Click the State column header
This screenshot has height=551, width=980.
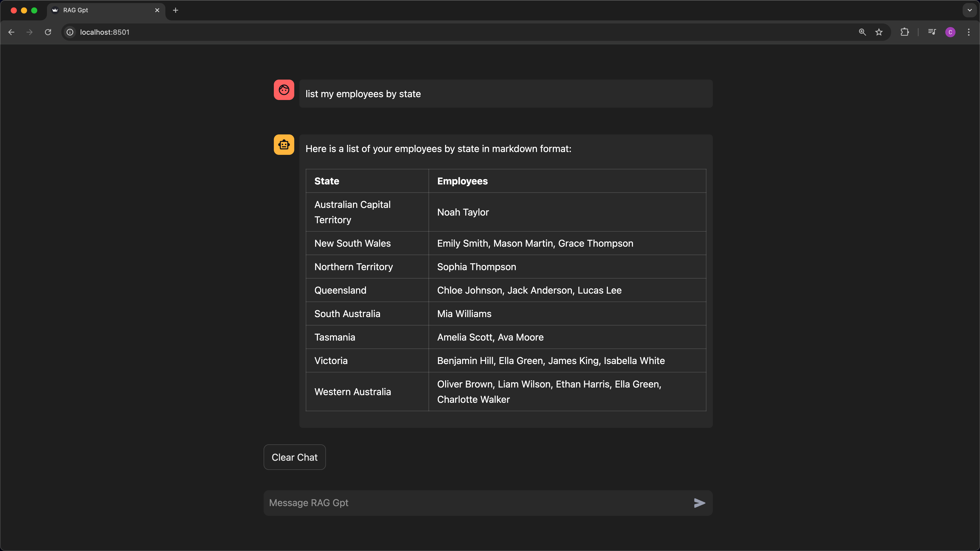point(367,181)
